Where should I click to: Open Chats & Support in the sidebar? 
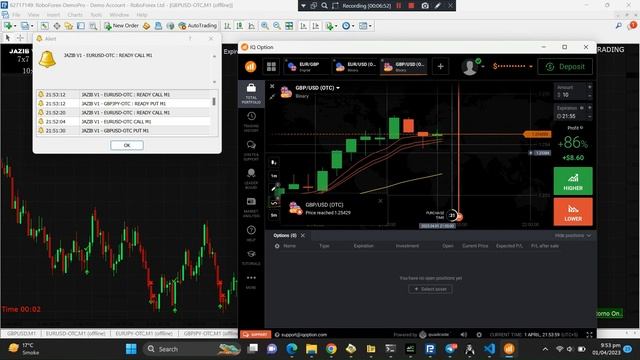(x=251, y=151)
